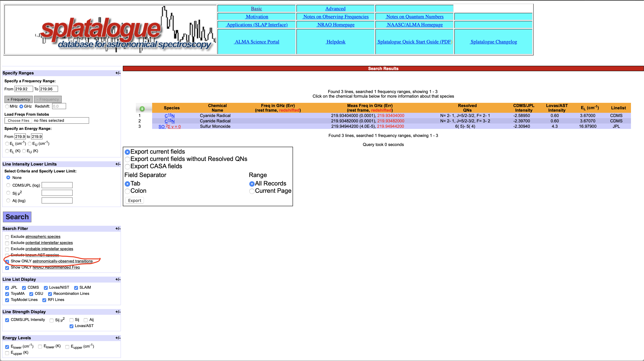Uncheck TopModel Lines
This screenshot has height=361, width=644.
point(7,300)
